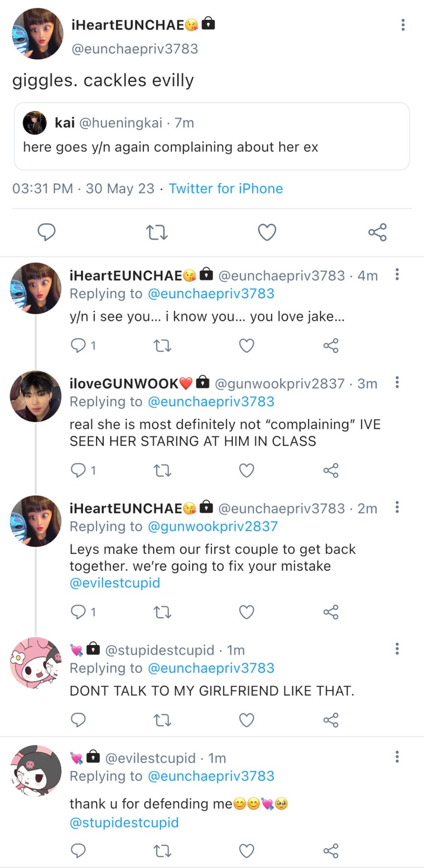Viewport: 424px width, 868px height.
Task: View iloveGUNWOOK's profile picture
Action: [35, 396]
